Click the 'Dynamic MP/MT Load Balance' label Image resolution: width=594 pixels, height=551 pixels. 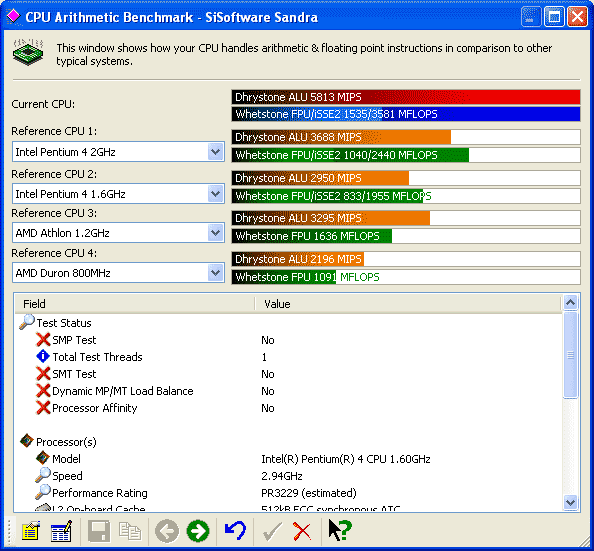point(123,391)
